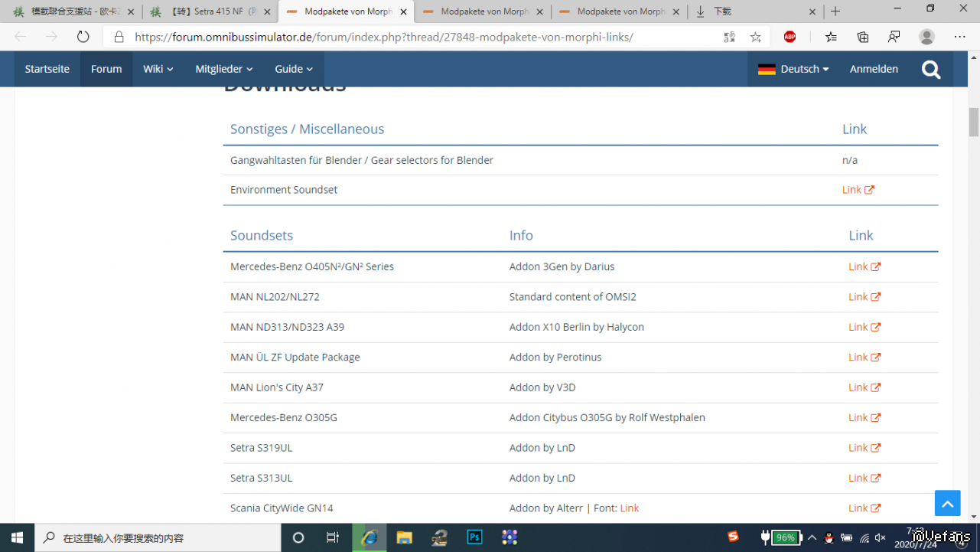This screenshot has width=980, height=552.
Task: Open the Mercedes-Benz O405N²/GN² Series link
Action: pos(864,266)
